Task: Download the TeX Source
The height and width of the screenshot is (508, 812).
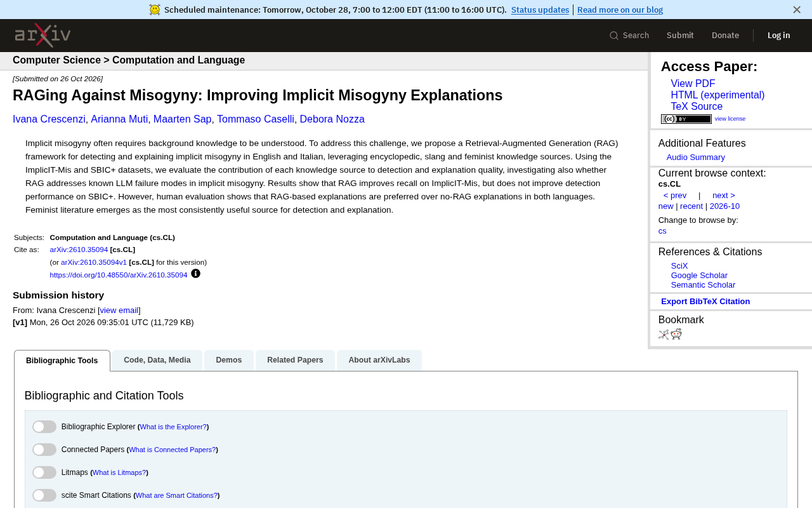Action: pos(697,107)
